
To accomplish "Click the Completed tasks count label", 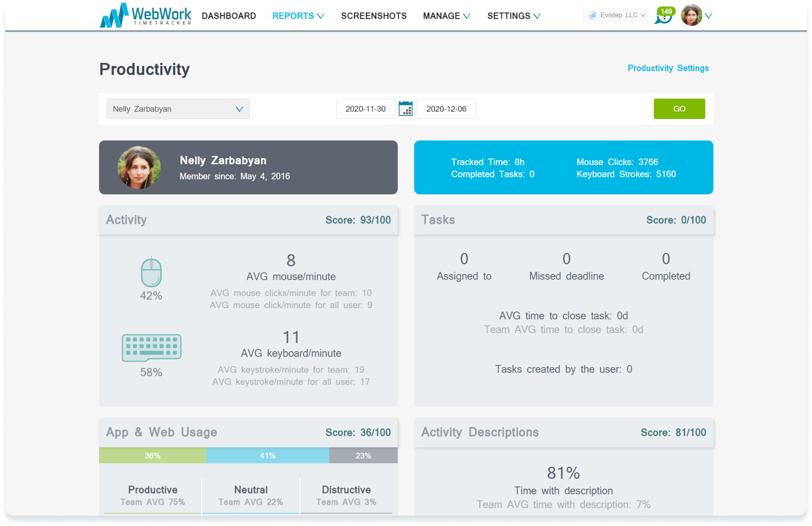I will coord(666,276).
